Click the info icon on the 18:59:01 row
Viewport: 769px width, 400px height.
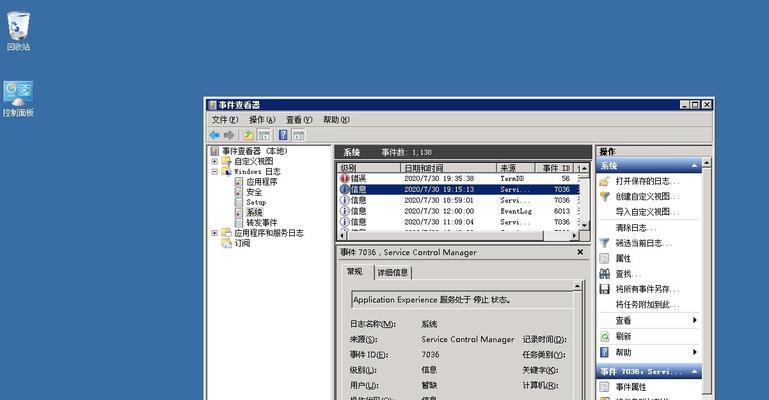345,200
